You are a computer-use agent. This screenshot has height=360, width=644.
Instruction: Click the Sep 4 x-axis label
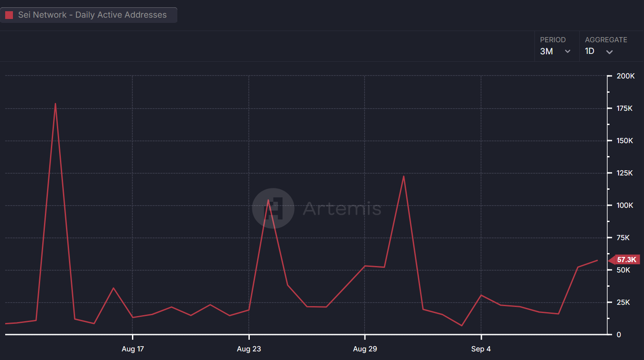(481, 349)
